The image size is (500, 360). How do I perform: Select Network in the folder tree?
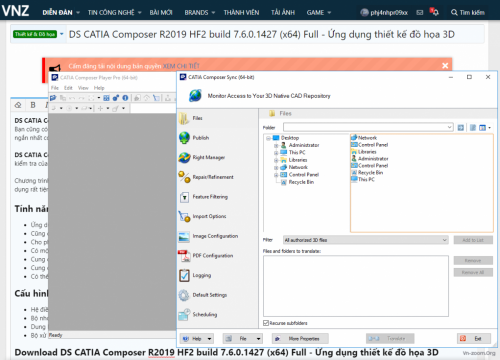298,167
